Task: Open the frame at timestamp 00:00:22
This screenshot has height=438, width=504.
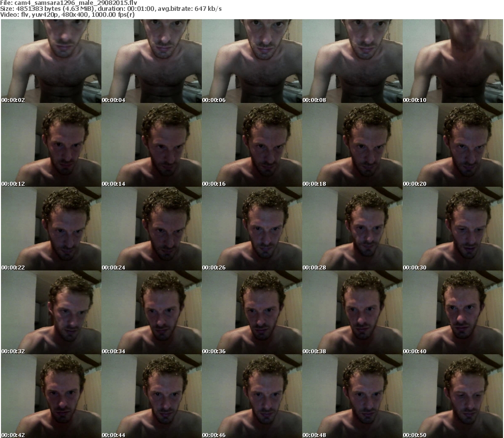Action: pyautogui.click(x=51, y=229)
